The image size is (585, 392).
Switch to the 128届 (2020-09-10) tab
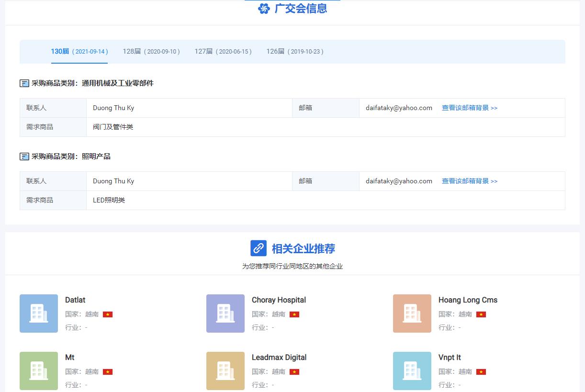pyautogui.click(x=151, y=51)
